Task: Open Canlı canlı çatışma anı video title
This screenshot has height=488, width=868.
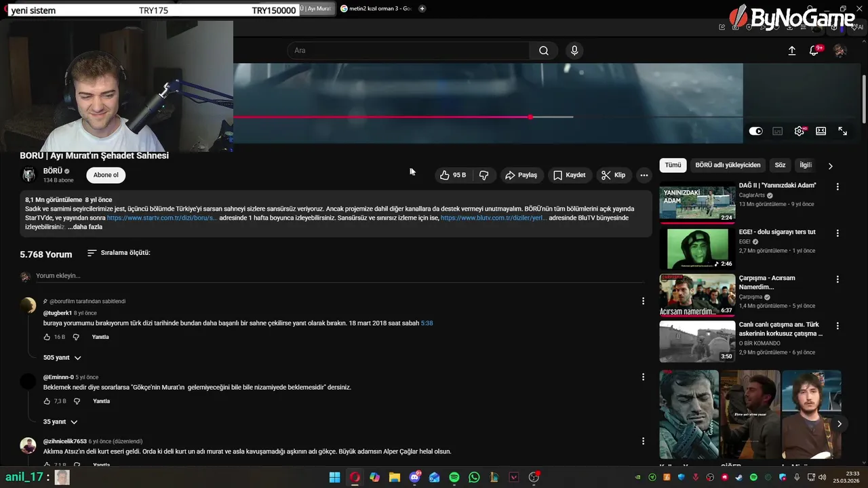Action: [x=780, y=329]
